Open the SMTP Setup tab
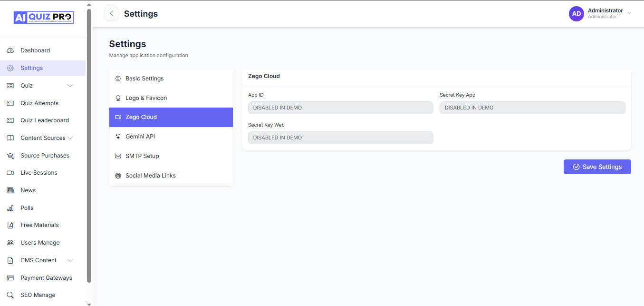 tap(171, 156)
